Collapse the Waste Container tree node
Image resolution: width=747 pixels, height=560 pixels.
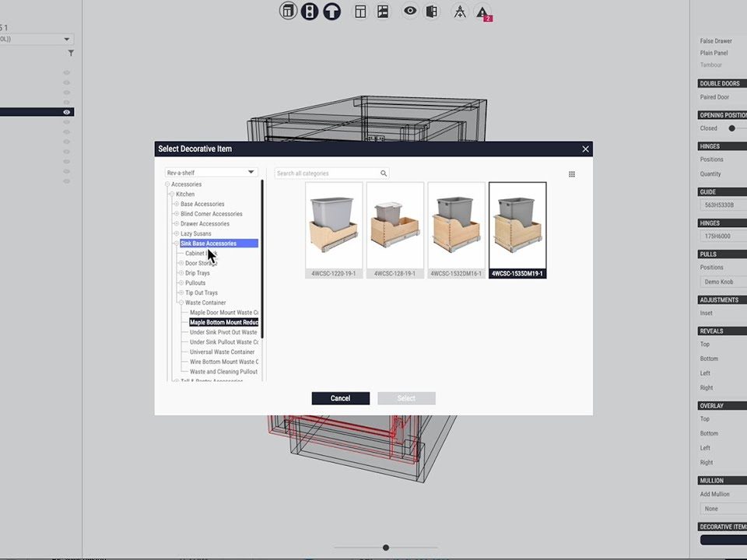(x=181, y=303)
